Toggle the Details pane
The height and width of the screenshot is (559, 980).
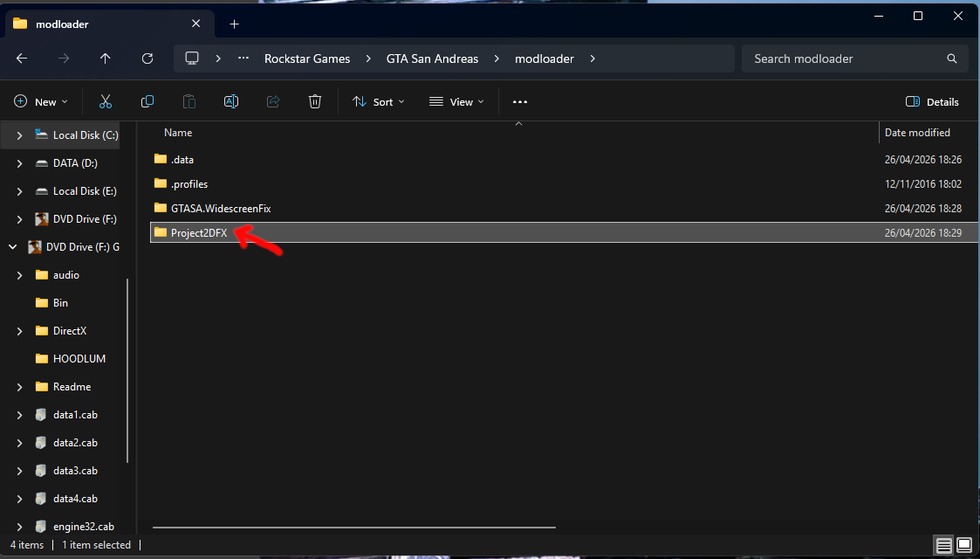pyautogui.click(x=932, y=102)
